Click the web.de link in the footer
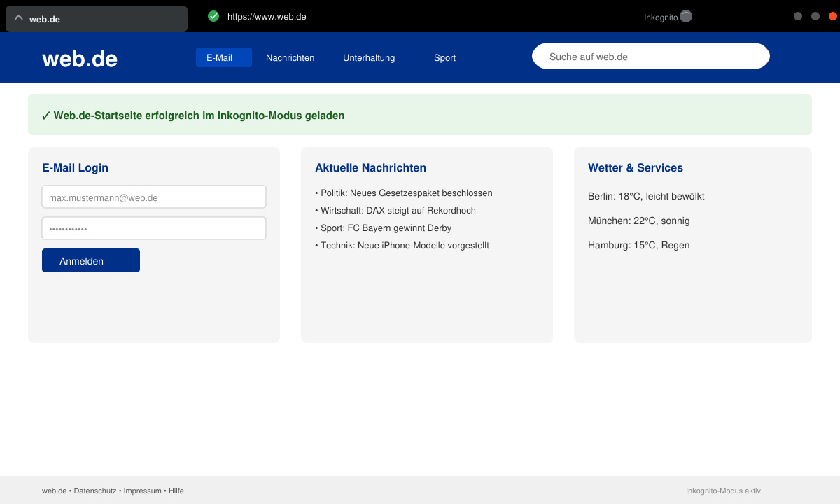Image resolution: width=840 pixels, height=504 pixels. tap(54, 491)
